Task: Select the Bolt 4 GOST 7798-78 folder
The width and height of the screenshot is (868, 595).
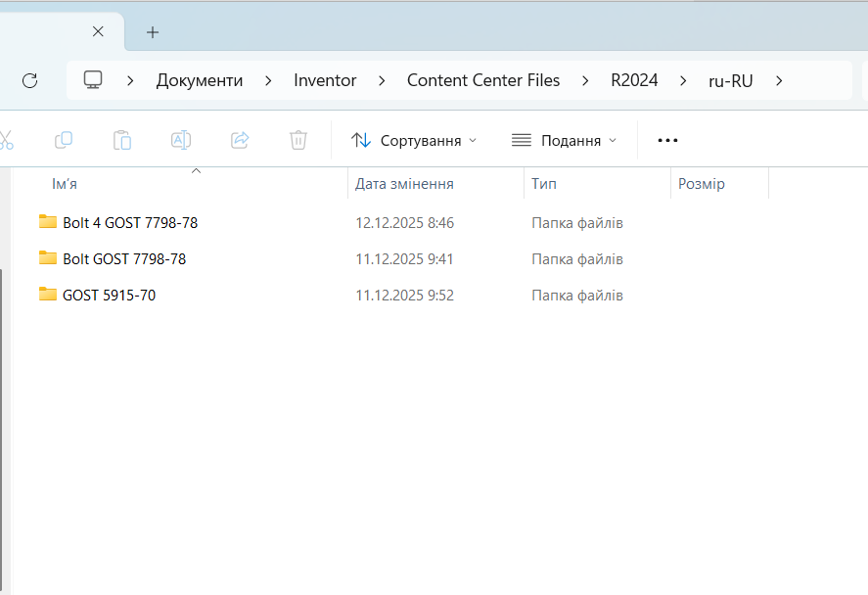Action: pyautogui.click(x=130, y=222)
